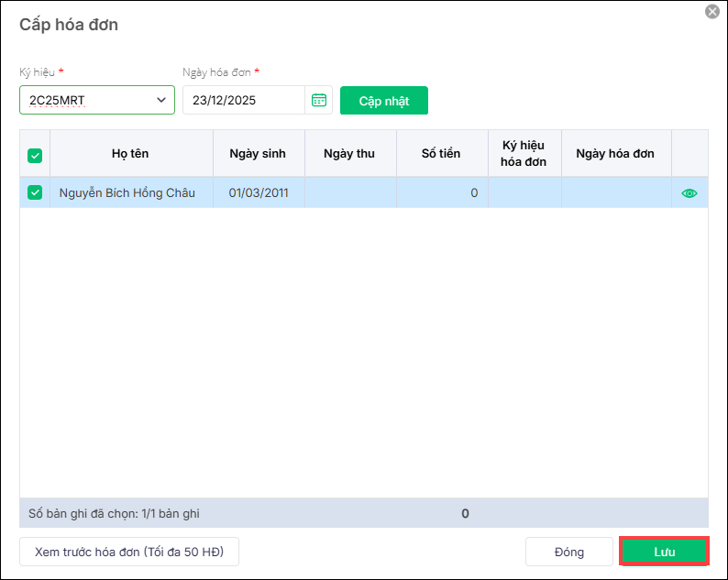Click the Họ tên column header

point(130,153)
